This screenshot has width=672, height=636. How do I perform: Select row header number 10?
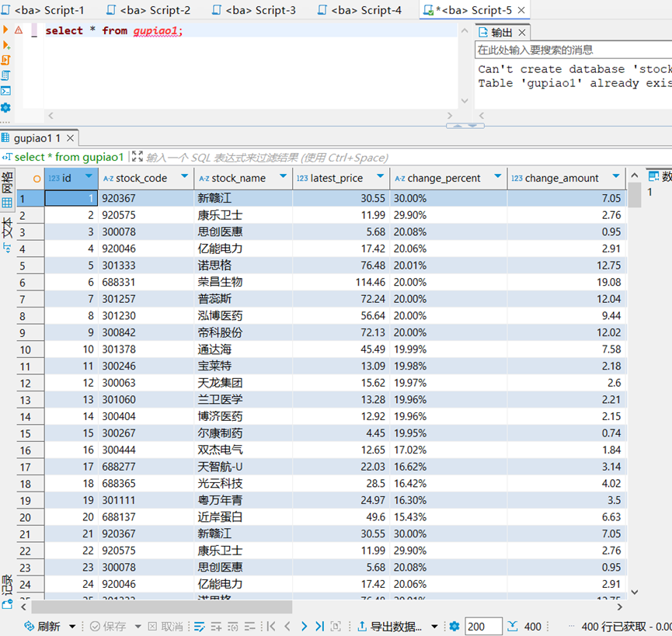pos(30,350)
